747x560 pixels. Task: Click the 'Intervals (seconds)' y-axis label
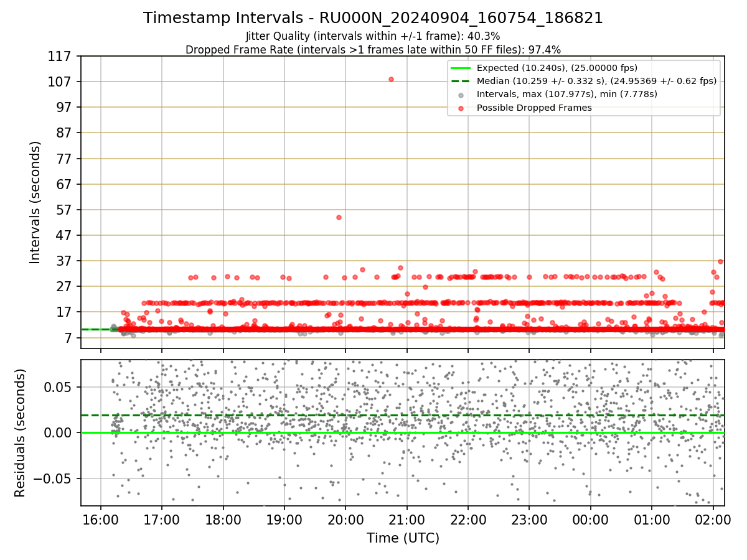pyautogui.click(x=35, y=202)
